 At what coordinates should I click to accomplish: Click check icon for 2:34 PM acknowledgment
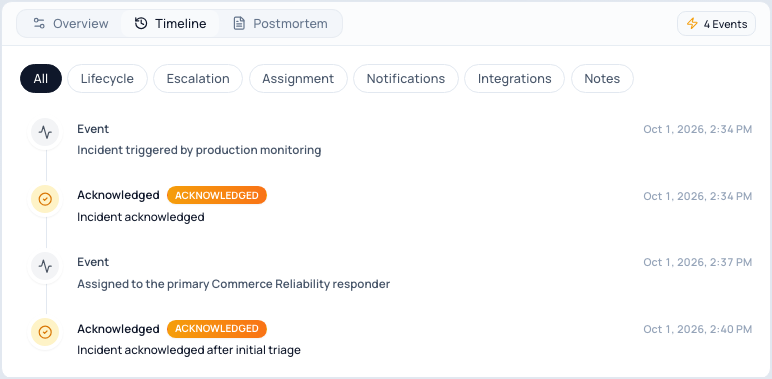(45, 199)
